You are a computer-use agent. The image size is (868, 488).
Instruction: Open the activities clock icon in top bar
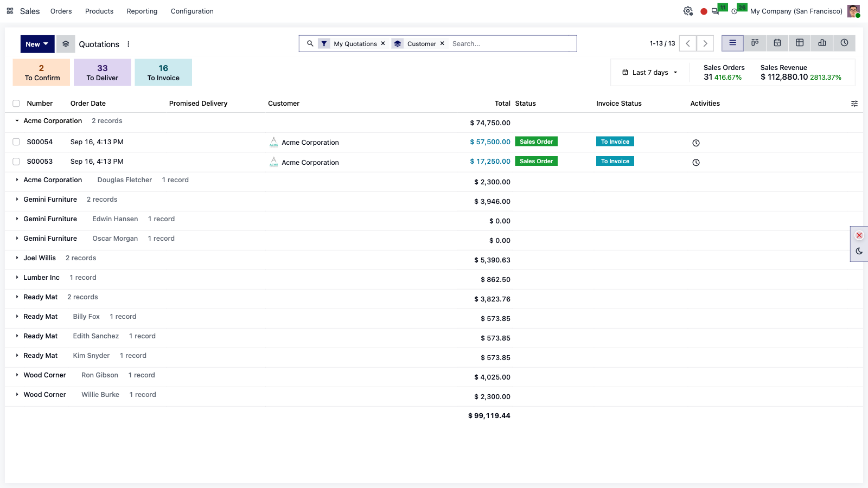(734, 11)
